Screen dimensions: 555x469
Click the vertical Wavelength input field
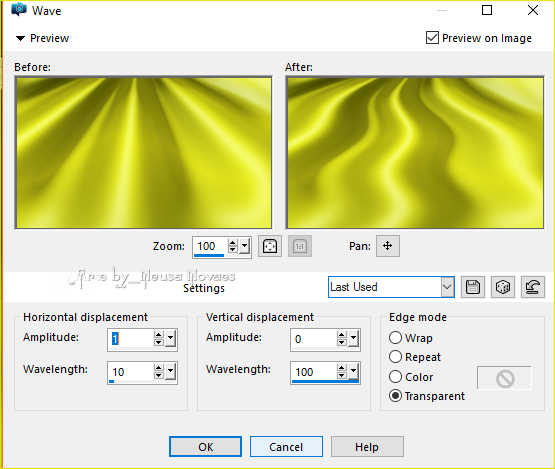click(313, 372)
